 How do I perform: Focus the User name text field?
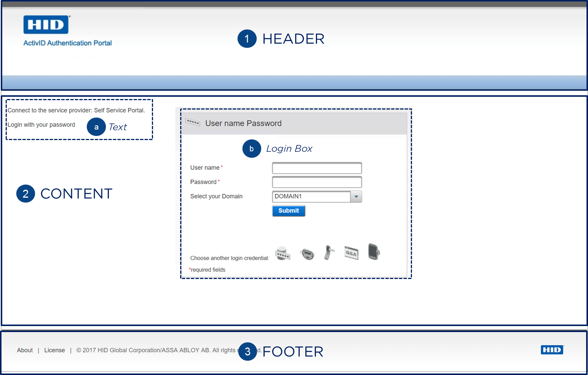tap(317, 168)
